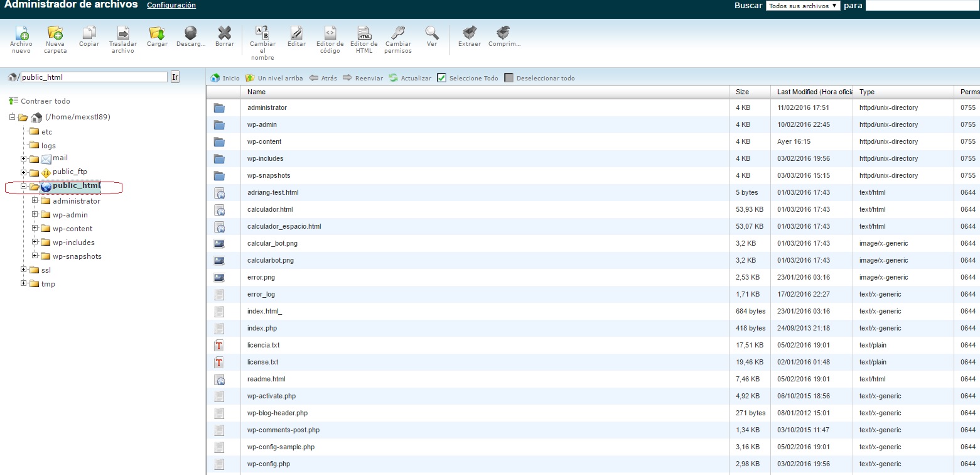980x475 pixels.
Task: Select the index.php file name
Action: (262, 328)
